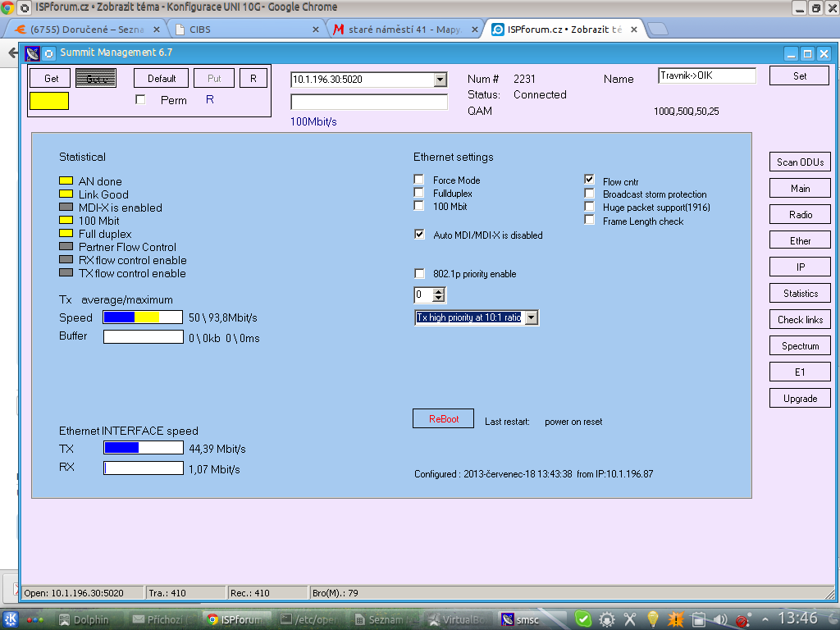Enable Frame Length check checkbox
The image size is (840, 630).
(x=589, y=220)
